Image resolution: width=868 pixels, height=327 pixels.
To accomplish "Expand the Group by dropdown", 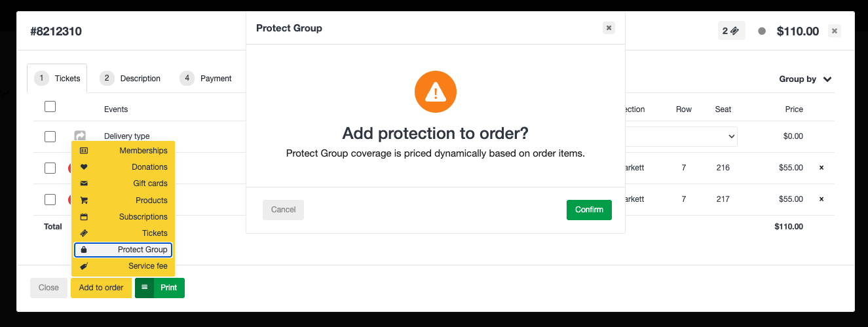I will (805, 79).
